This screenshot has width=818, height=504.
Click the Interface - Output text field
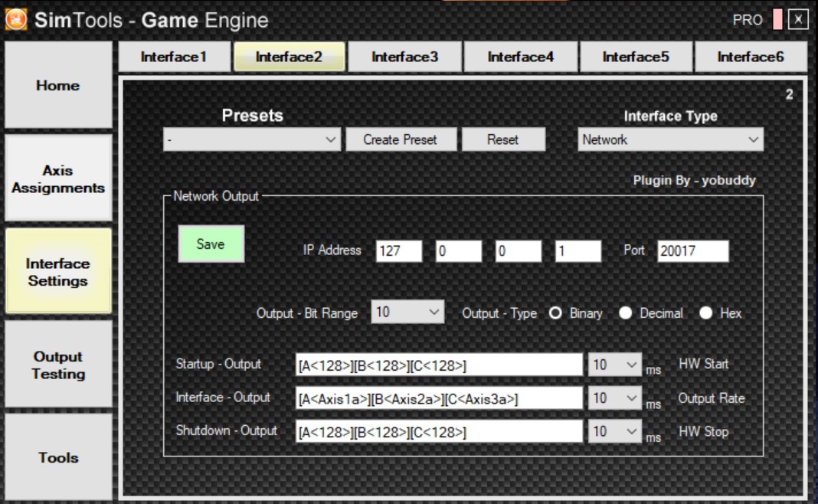pyautogui.click(x=439, y=398)
